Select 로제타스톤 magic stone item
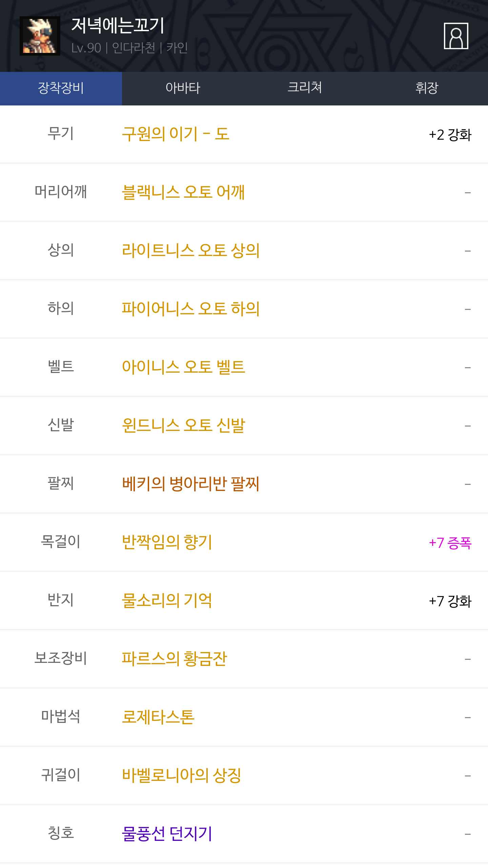 pos(158,717)
